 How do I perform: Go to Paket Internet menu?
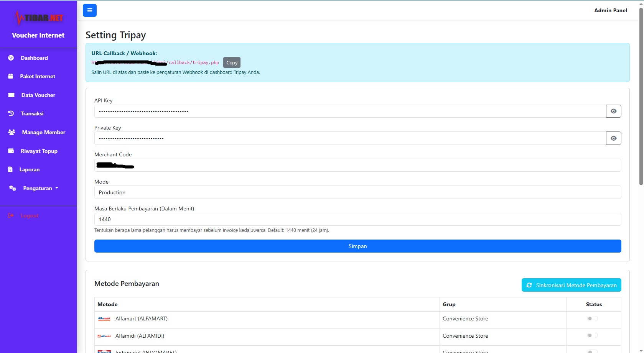(x=38, y=76)
